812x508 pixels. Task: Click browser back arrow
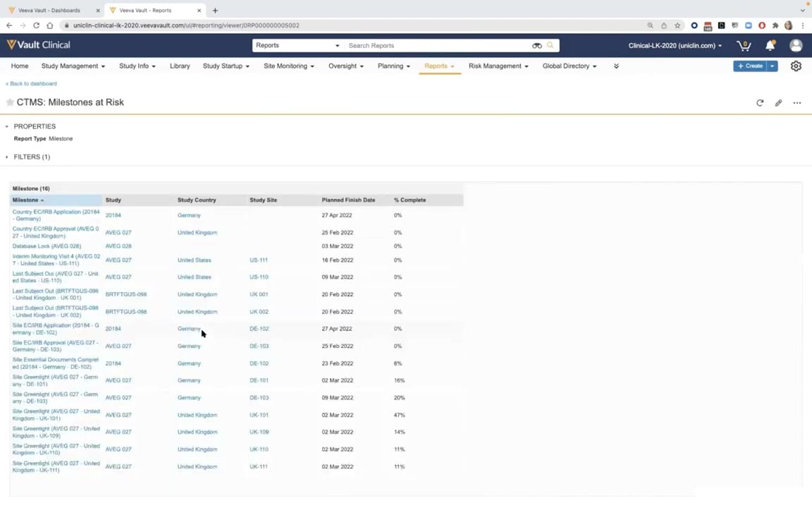click(9, 25)
